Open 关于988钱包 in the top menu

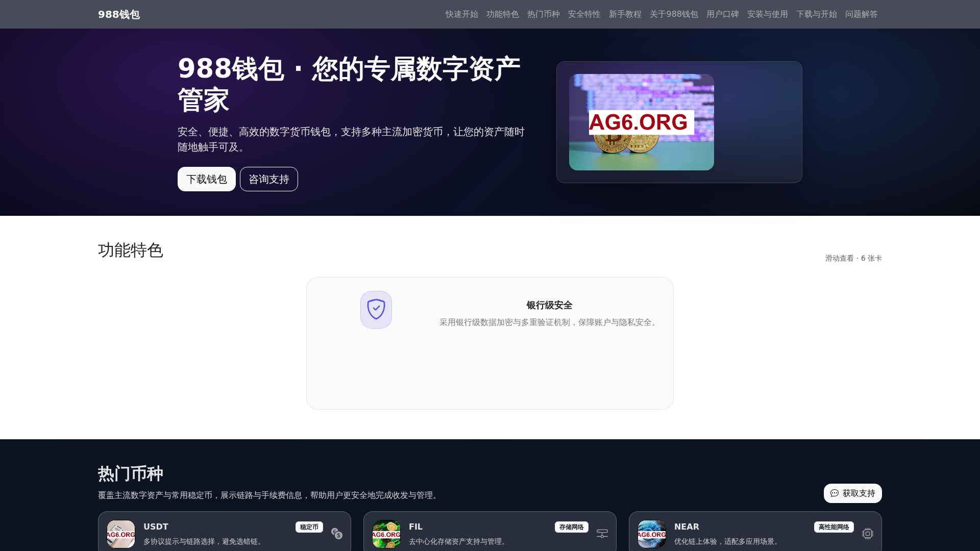(x=674, y=14)
